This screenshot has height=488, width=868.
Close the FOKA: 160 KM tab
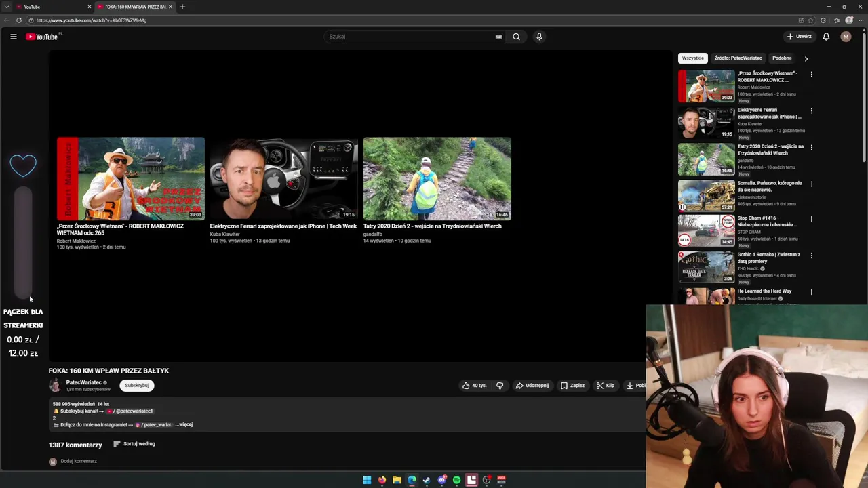[x=170, y=7]
